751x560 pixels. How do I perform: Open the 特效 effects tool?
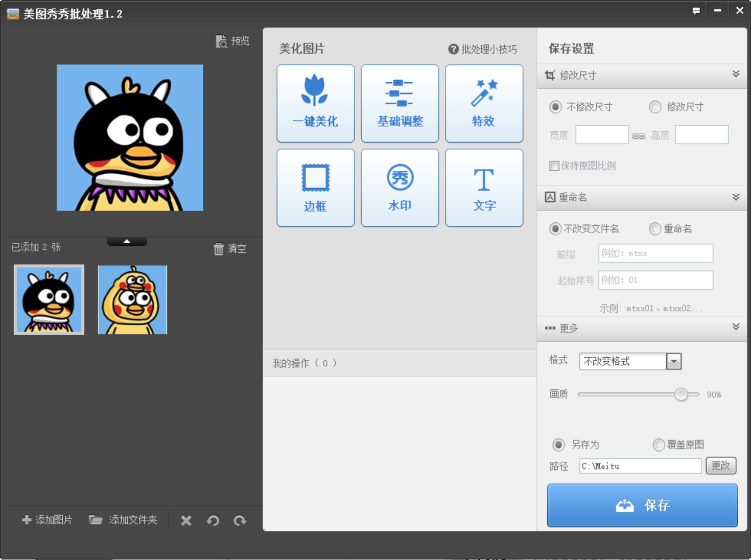click(484, 104)
